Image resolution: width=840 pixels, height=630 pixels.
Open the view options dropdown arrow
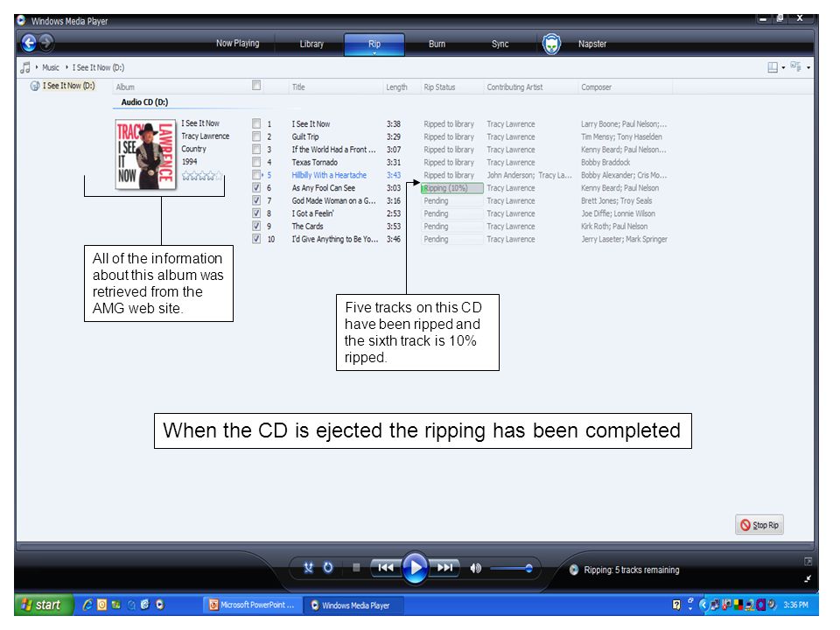[x=808, y=68]
